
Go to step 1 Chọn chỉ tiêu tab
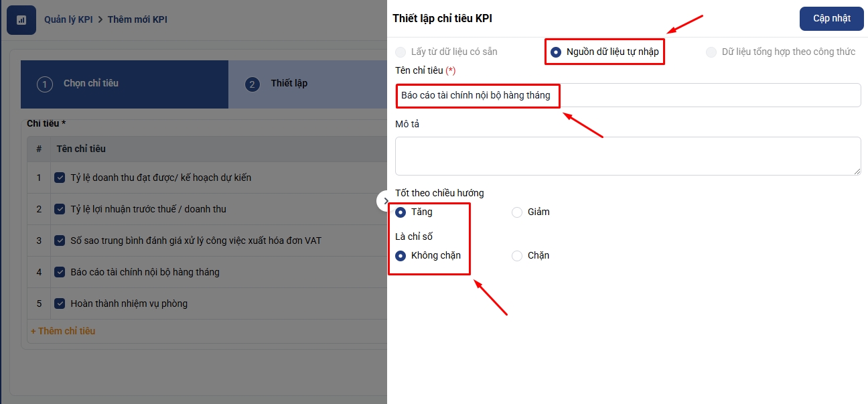coord(90,84)
